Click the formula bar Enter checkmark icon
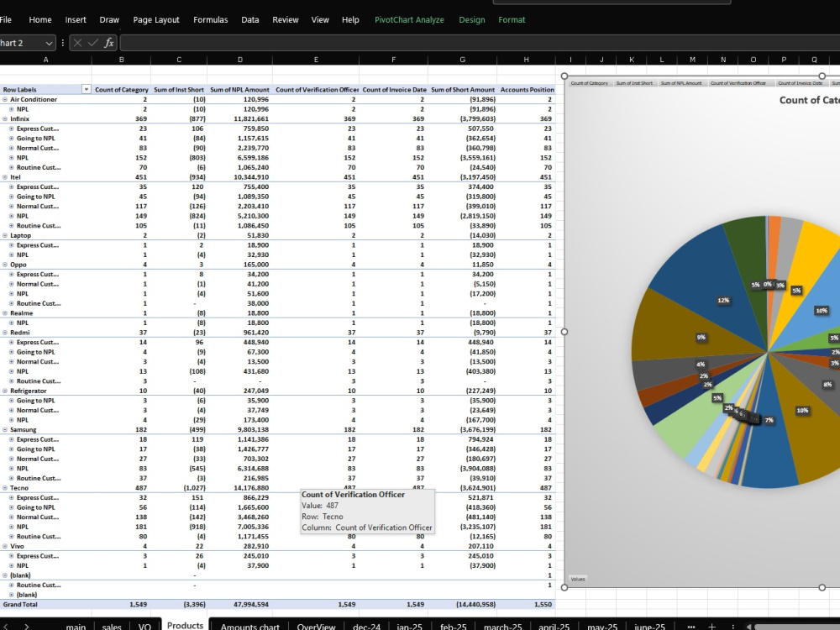The image size is (840, 630). point(93,43)
